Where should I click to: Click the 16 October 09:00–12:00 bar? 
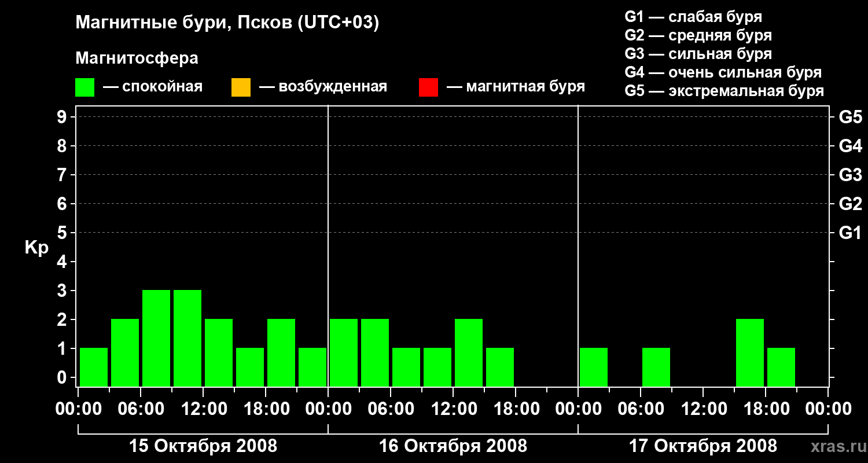437,367
